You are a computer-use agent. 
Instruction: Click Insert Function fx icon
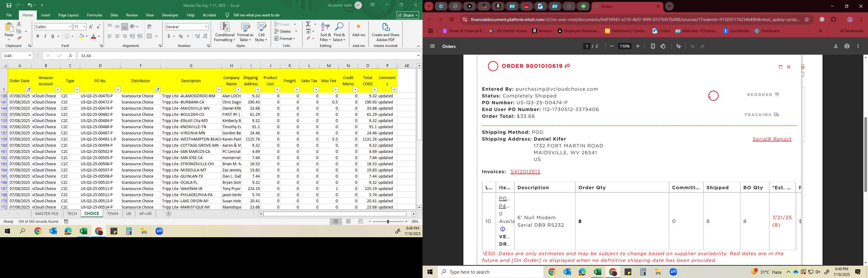[70, 56]
